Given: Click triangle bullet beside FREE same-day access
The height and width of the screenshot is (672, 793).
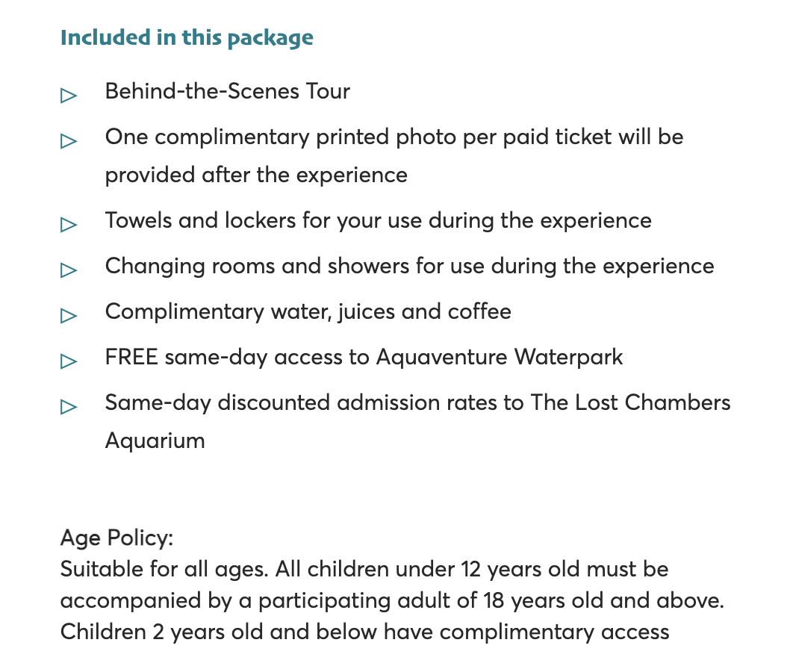Looking at the screenshot, I should point(69,361).
